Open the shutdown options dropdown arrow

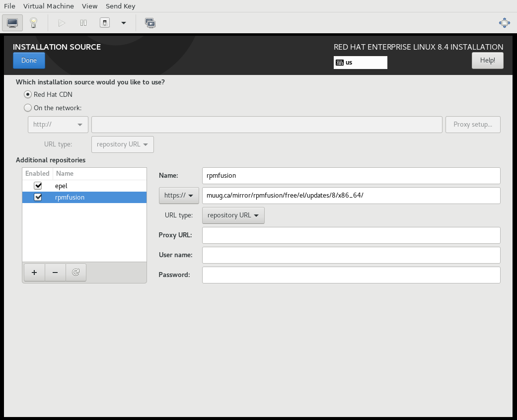tap(124, 23)
